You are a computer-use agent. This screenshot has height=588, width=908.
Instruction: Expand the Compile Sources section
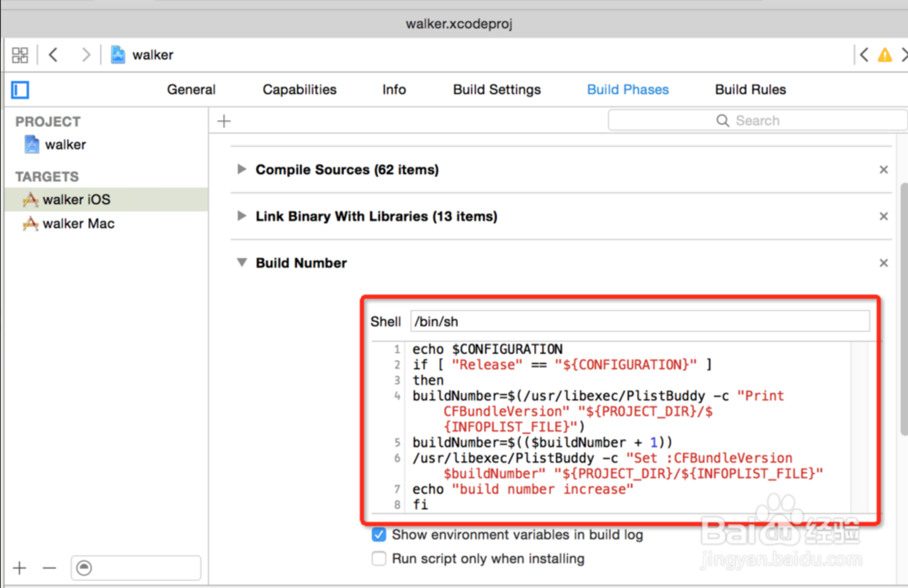point(242,170)
